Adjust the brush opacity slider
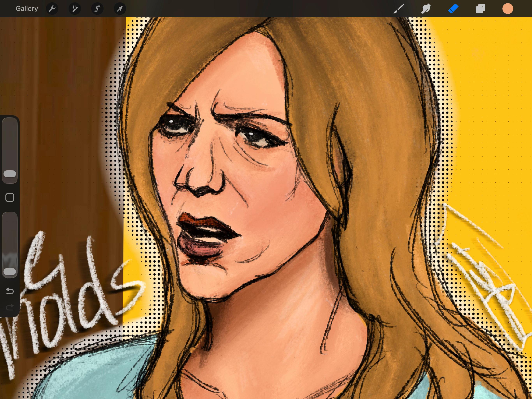The height and width of the screenshot is (399, 532). tap(10, 245)
